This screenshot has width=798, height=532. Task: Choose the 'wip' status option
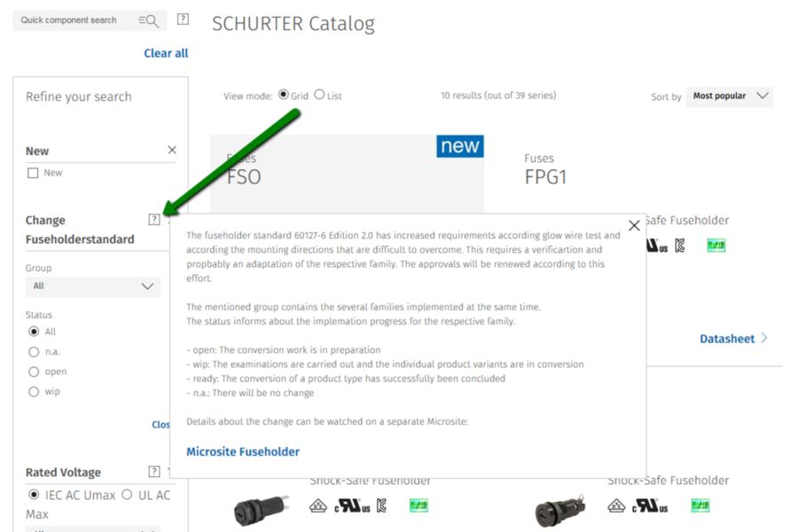tap(34, 392)
